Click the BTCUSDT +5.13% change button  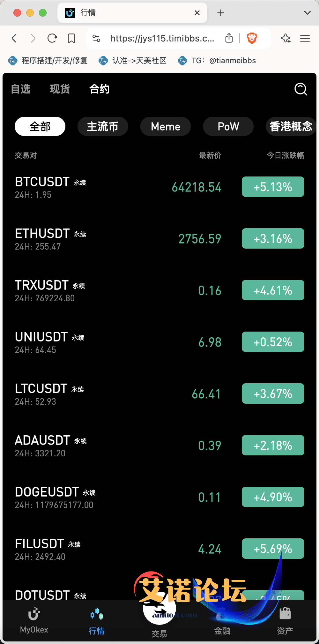click(273, 187)
